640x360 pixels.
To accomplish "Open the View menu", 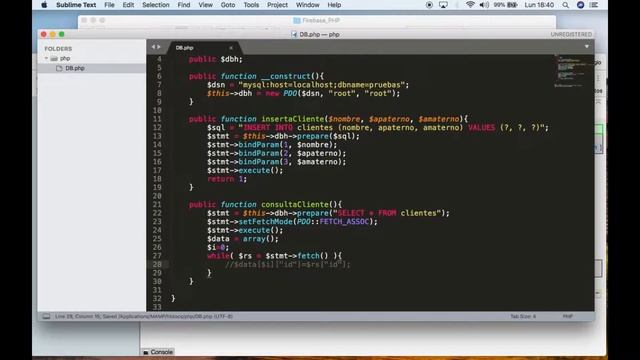I will (x=205, y=5).
